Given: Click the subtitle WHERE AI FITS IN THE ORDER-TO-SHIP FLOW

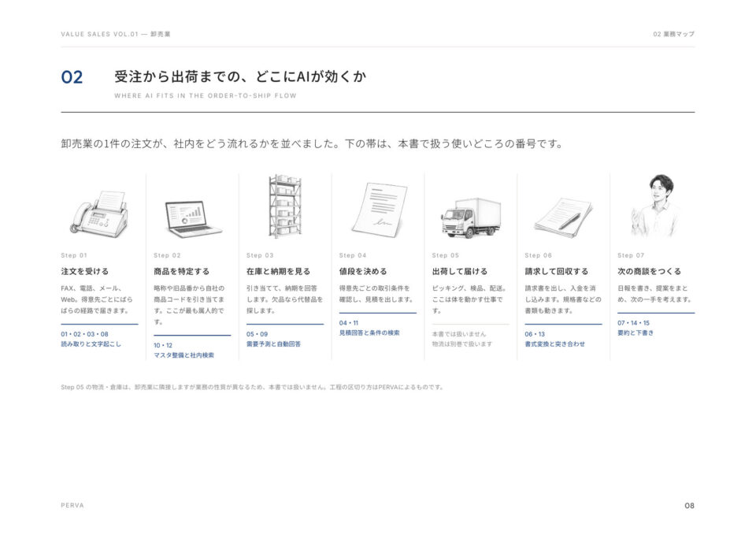Looking at the screenshot, I should click(206, 95).
